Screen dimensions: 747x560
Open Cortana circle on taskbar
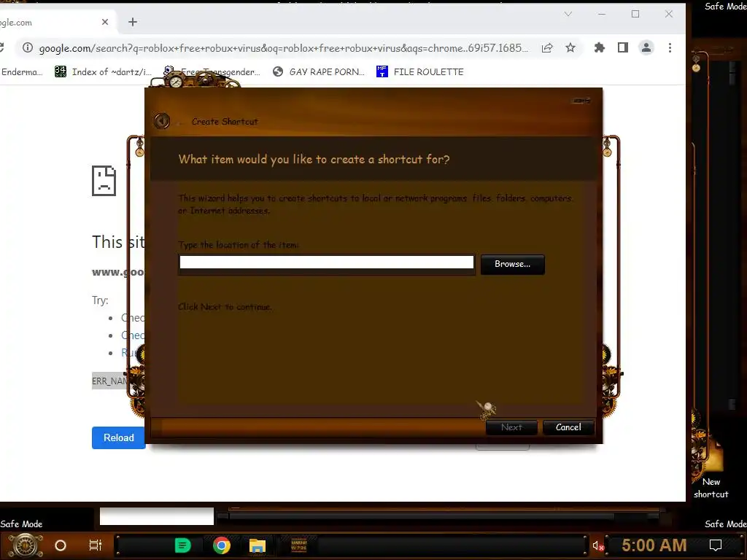61,545
